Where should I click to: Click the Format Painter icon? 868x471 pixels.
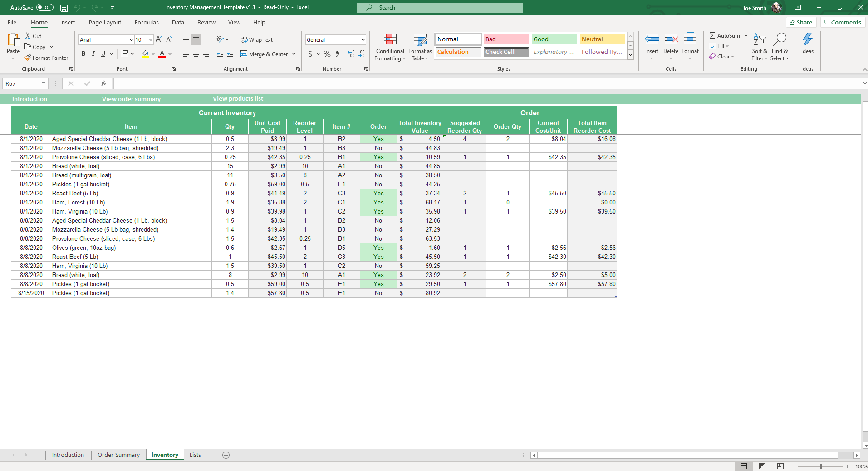28,58
